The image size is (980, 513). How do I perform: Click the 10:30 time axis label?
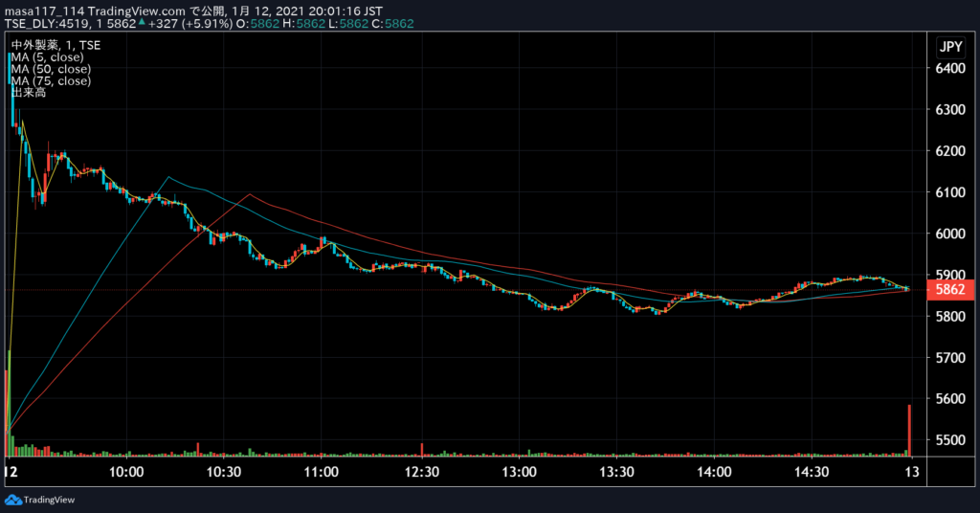pos(224,472)
